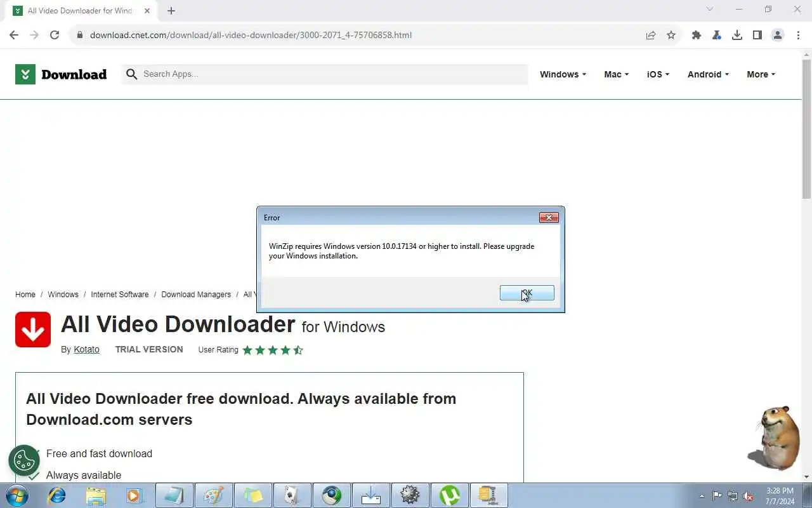Reload the current page
812x508 pixels.
pyautogui.click(x=55, y=35)
